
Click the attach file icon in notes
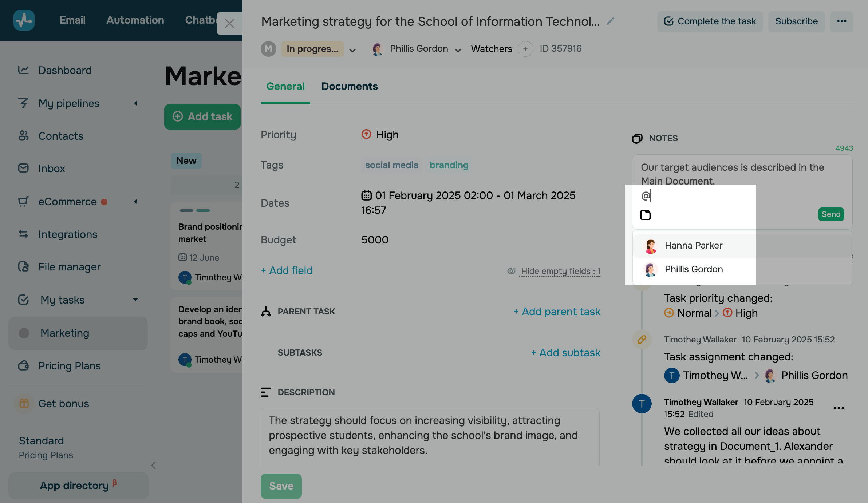click(x=646, y=215)
